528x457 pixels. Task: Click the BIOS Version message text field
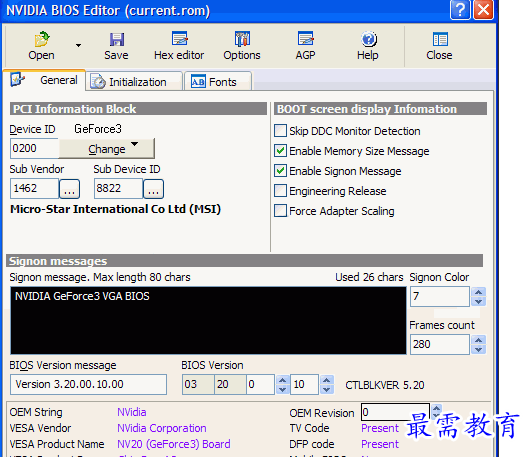(88, 384)
